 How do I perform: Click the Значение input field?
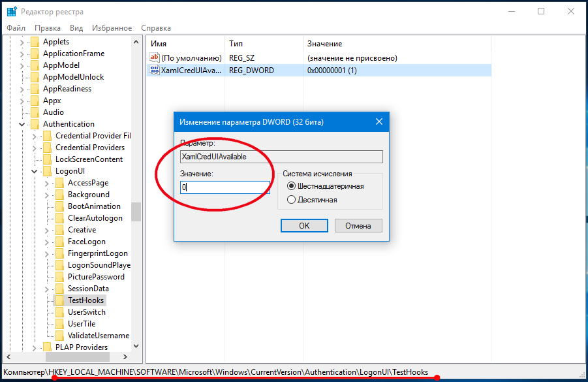[225, 187]
